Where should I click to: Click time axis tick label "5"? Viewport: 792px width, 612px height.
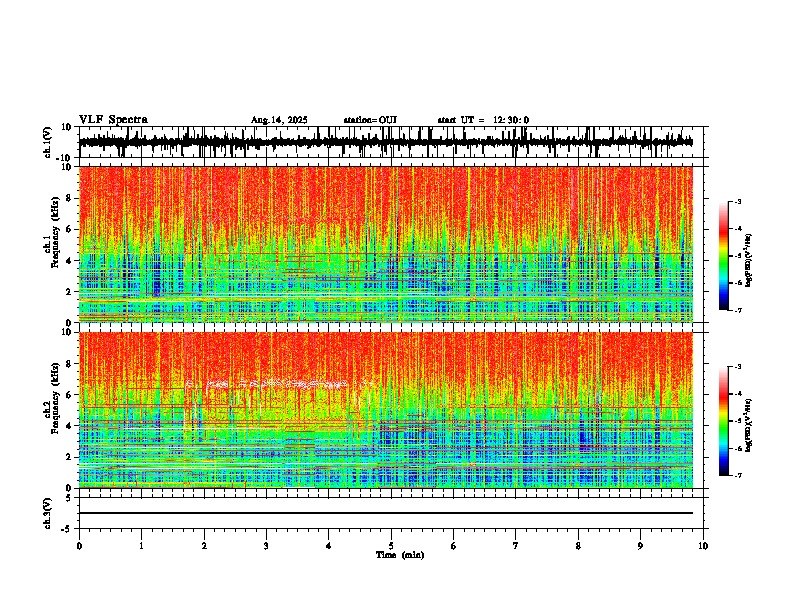[391, 546]
